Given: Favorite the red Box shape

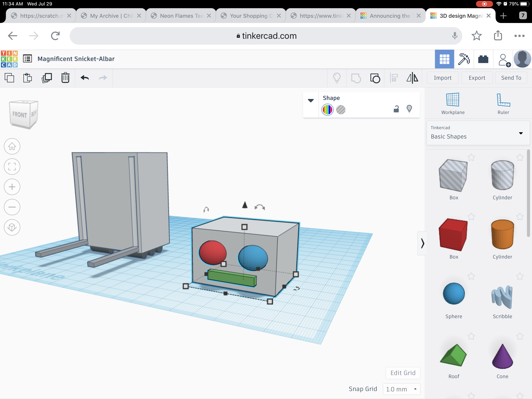Looking at the screenshot, I should pyautogui.click(x=471, y=217).
